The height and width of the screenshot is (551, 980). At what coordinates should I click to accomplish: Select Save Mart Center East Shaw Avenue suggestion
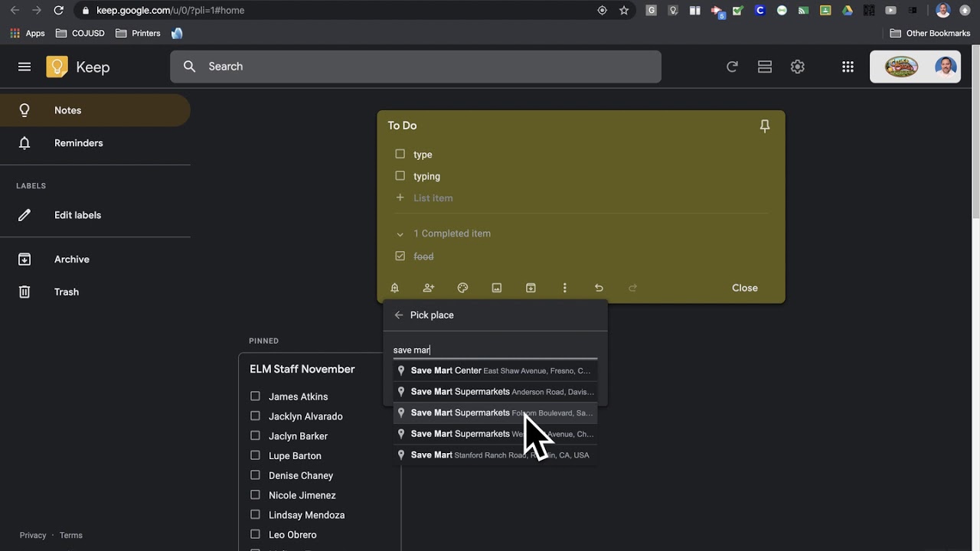coord(495,370)
